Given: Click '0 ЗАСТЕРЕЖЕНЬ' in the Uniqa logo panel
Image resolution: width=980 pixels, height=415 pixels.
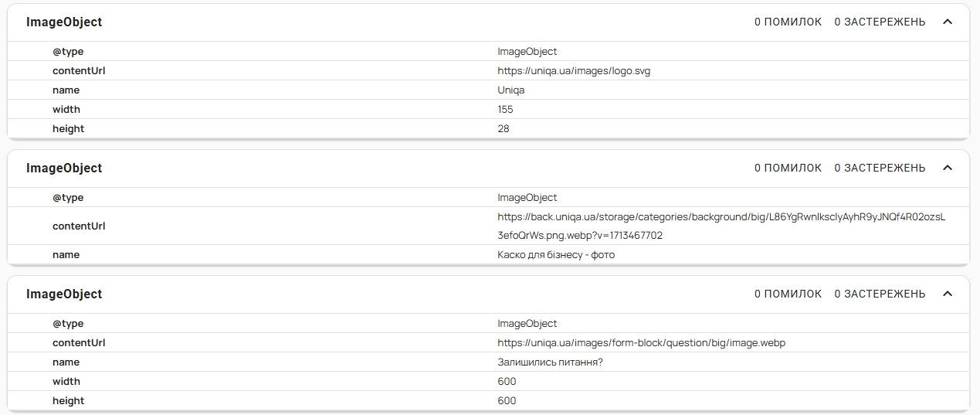Looking at the screenshot, I should click(x=880, y=22).
